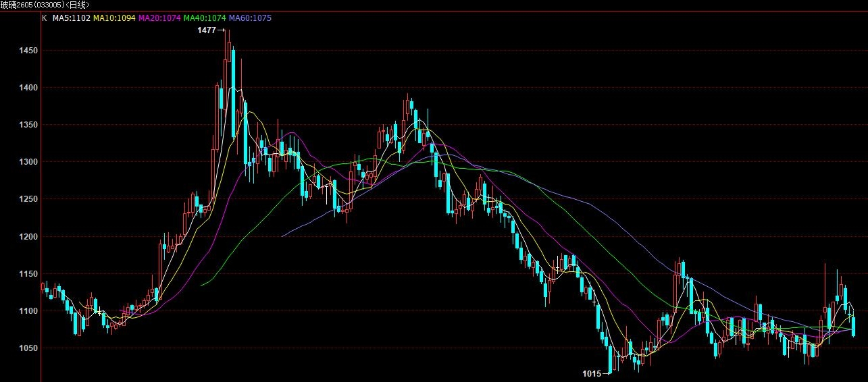
Task: Click the 1400 price axis label
Action: point(20,88)
